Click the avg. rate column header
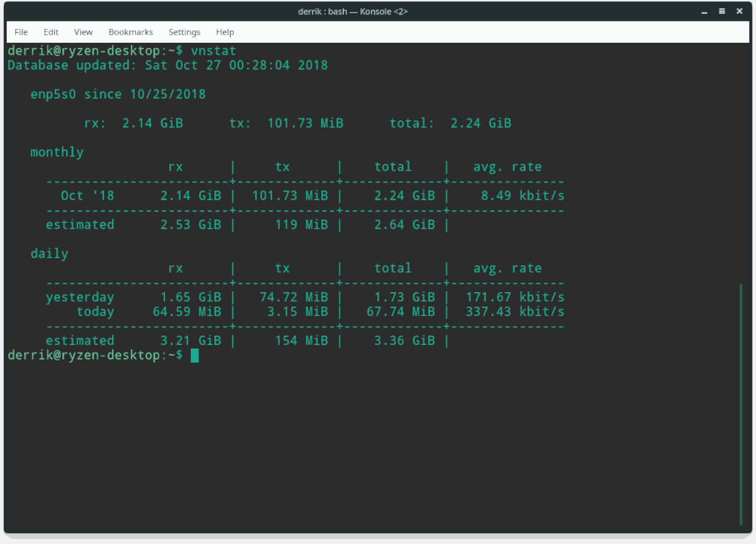This screenshot has height=544, width=756. coord(507,166)
